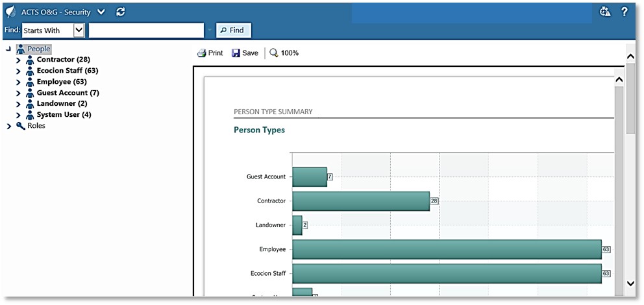Open the Starts With search mode dropdown
The image size is (644, 305).
(79, 30)
